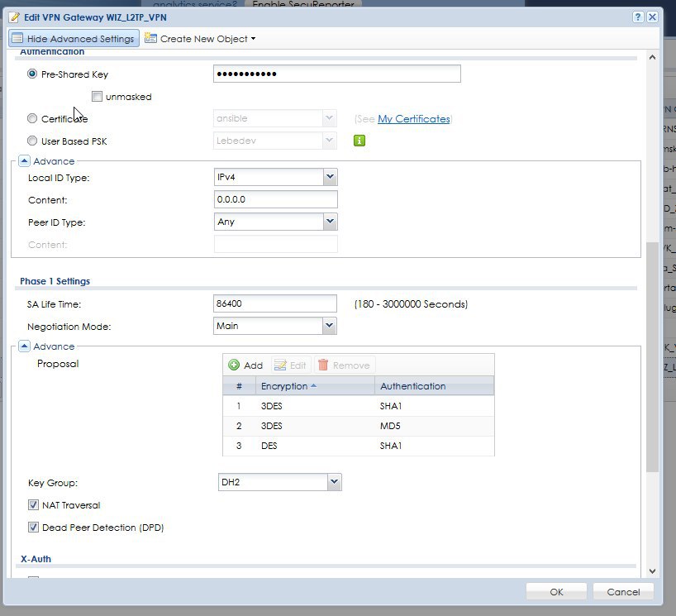Click the Remove proposal button
The image size is (676, 616).
345,365
